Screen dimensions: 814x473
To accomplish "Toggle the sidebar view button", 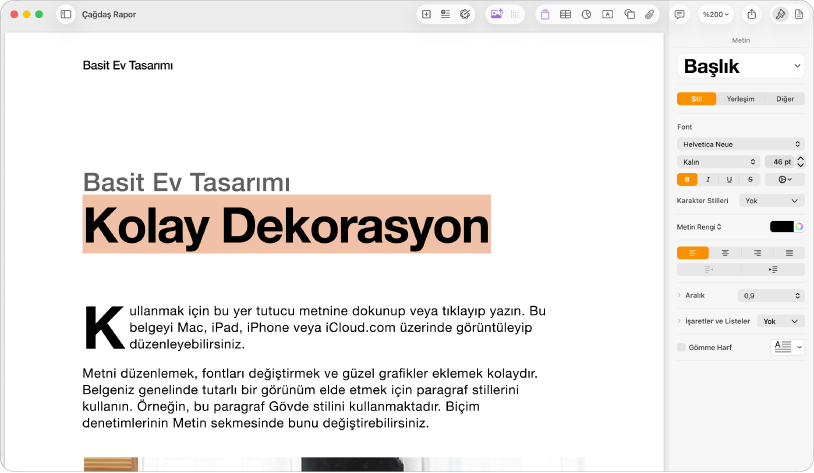I will click(66, 15).
